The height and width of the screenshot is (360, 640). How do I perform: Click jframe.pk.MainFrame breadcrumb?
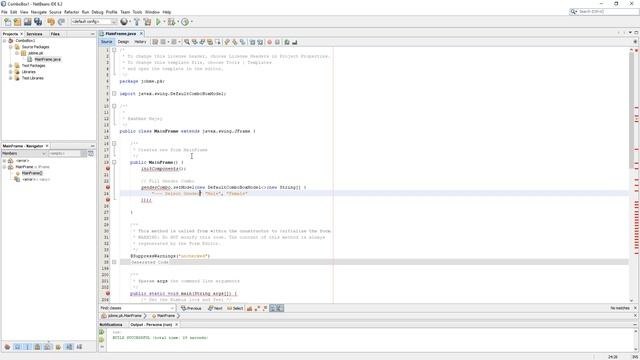coord(124,316)
